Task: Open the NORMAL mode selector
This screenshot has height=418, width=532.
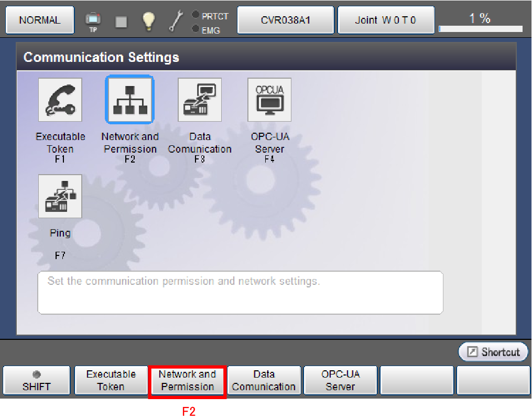Action: pos(39,20)
